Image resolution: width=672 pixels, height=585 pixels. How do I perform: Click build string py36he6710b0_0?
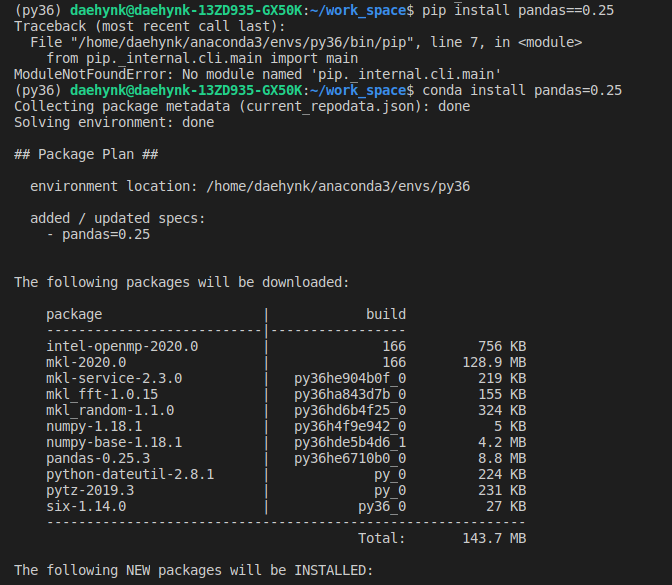pyautogui.click(x=350, y=459)
